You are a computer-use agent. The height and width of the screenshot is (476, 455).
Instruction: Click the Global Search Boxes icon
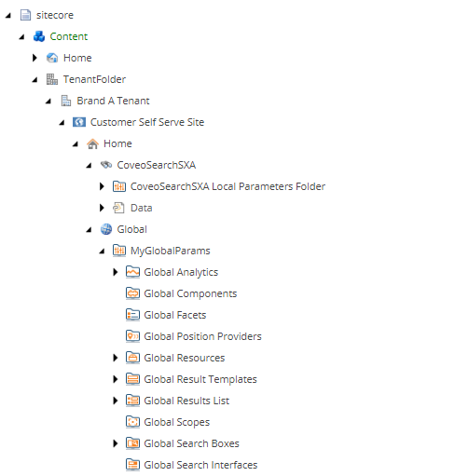[132, 443]
